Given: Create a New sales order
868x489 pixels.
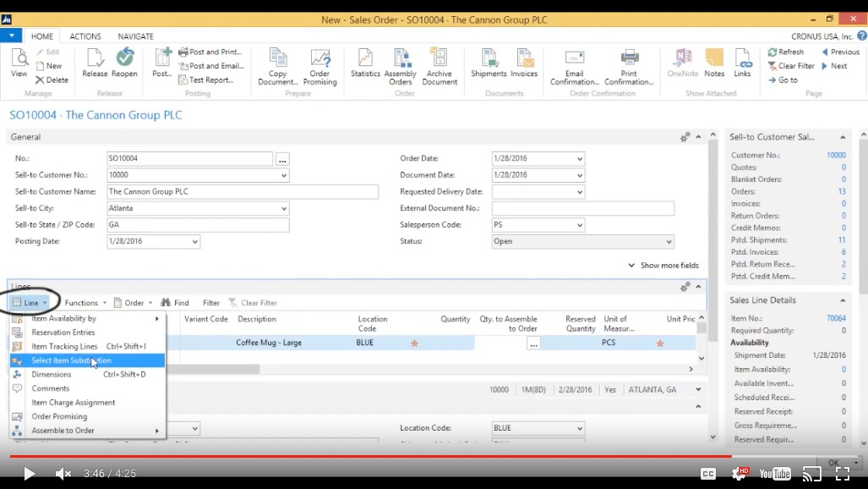Looking at the screenshot, I should point(49,65).
